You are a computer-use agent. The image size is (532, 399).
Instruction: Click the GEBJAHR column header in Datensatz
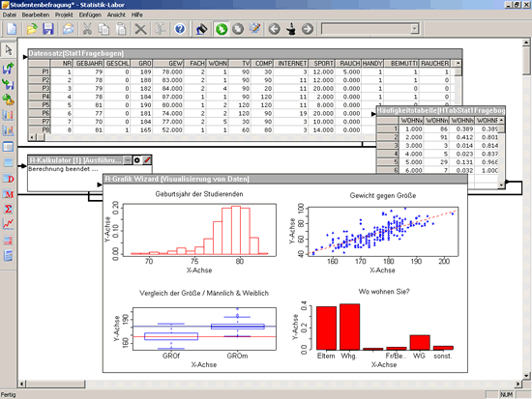[x=89, y=64]
